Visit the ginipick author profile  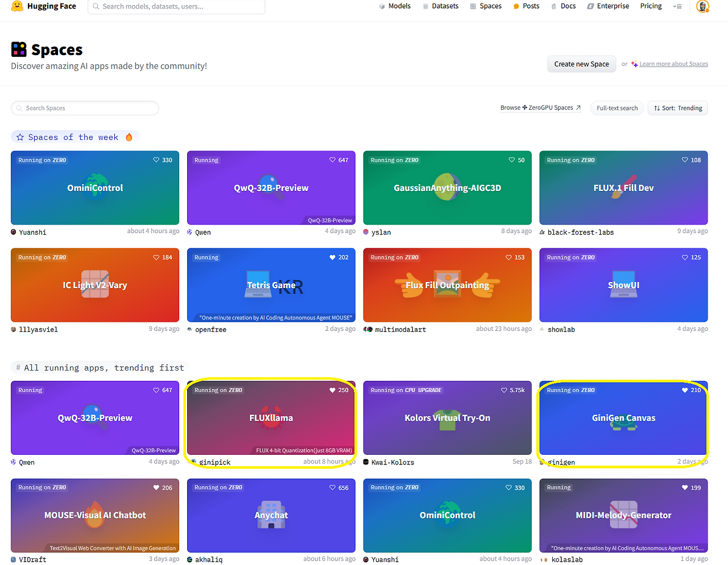pyautogui.click(x=214, y=463)
